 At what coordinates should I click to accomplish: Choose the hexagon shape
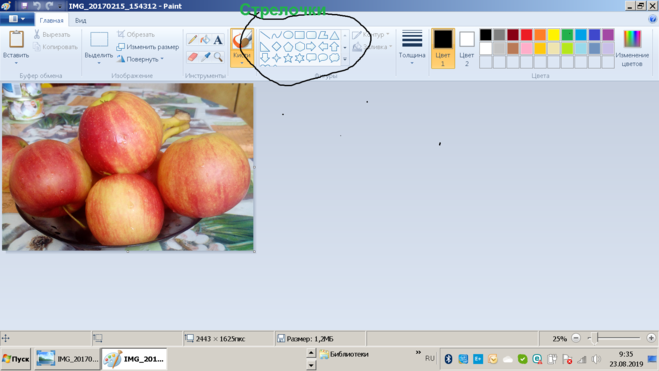point(299,46)
